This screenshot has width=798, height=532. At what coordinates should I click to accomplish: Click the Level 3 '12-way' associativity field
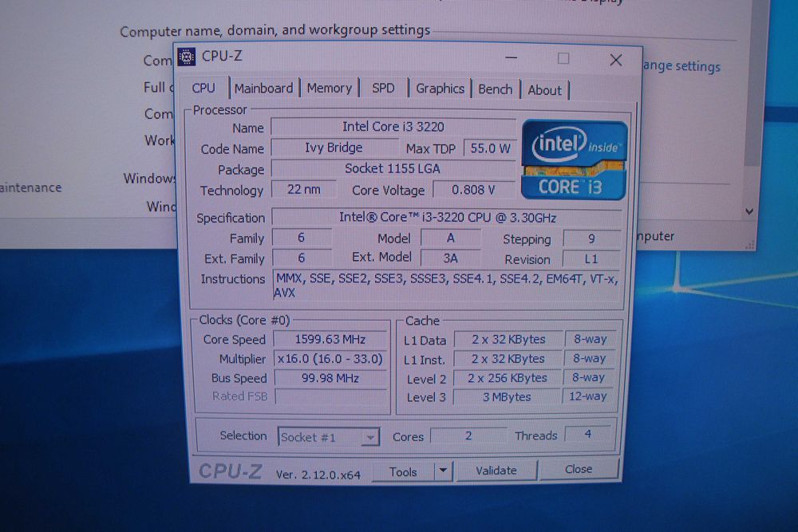[x=588, y=396]
